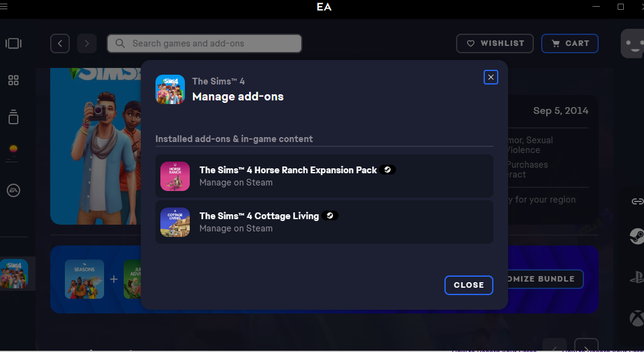The width and height of the screenshot is (644, 352).
Task: Open the stacked downloads icon in sidebar
Action: pos(13,117)
